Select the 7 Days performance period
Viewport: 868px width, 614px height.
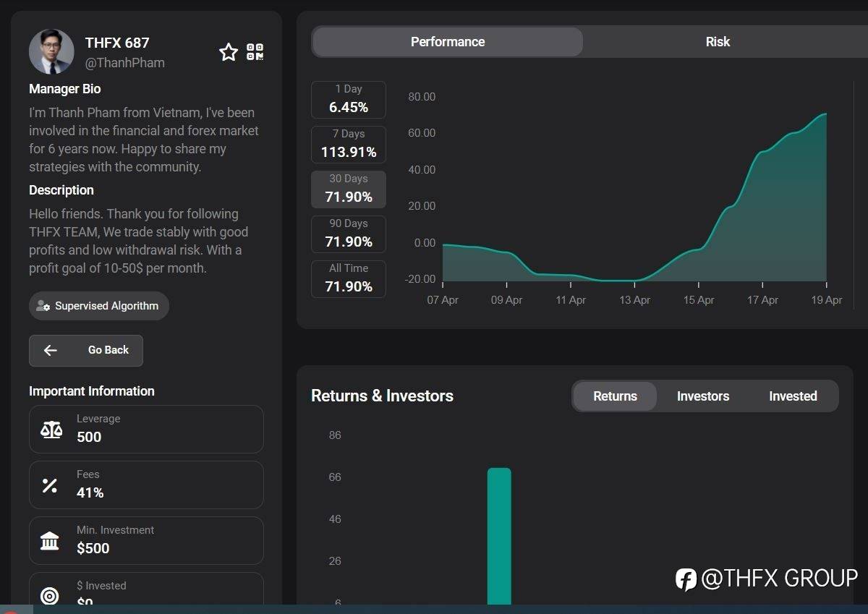tap(349, 145)
